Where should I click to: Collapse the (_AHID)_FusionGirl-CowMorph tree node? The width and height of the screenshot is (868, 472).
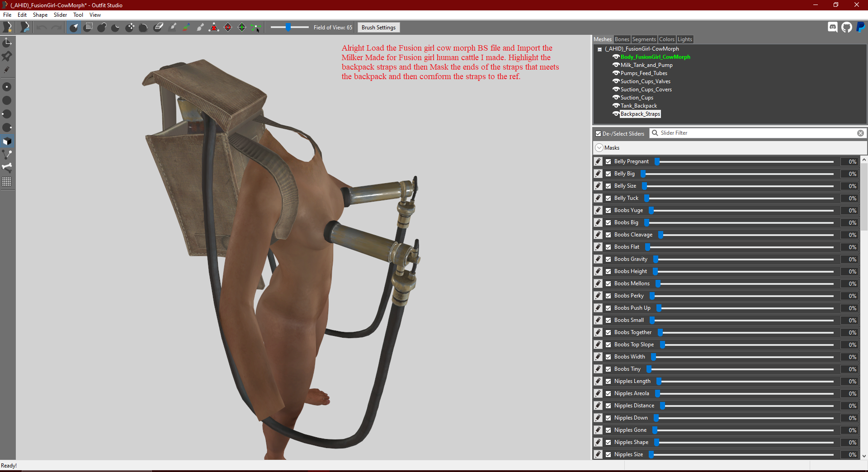point(600,49)
